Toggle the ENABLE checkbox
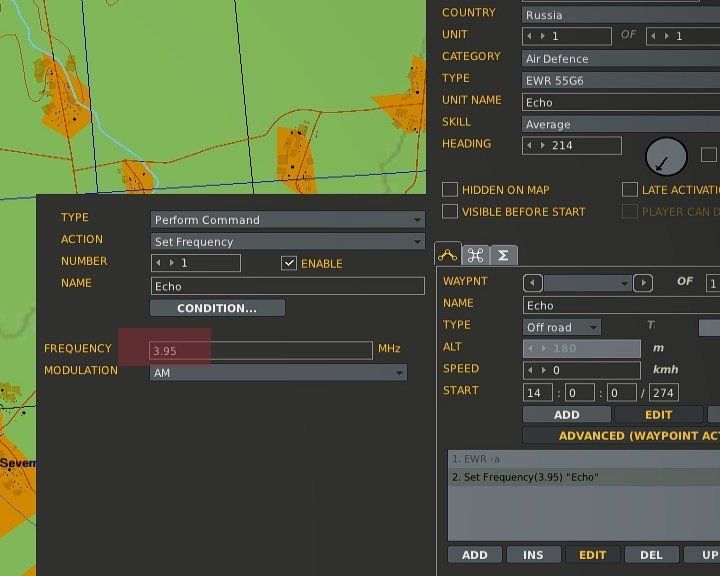Viewport: 720px width, 576px height. point(289,263)
